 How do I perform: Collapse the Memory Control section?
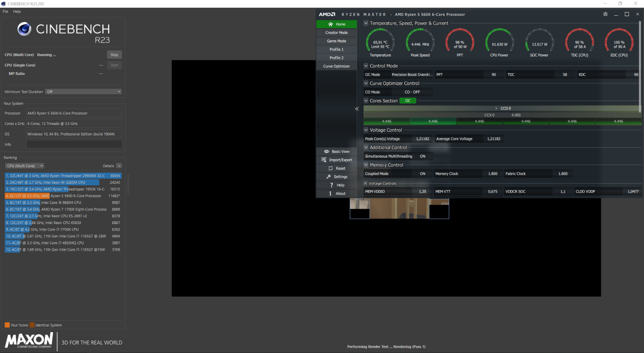[x=366, y=165]
